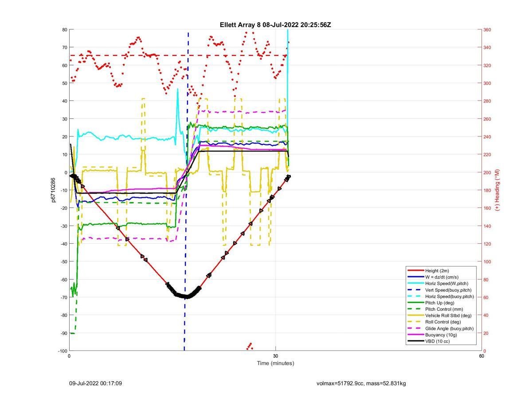Viewport: 532px width, 394px height.
Task: Select left axis tick label "-30"
Action: coord(64,226)
